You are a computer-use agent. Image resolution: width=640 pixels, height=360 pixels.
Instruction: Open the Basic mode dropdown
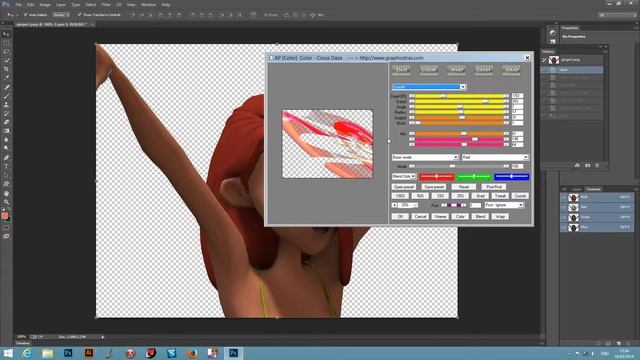tap(425, 157)
